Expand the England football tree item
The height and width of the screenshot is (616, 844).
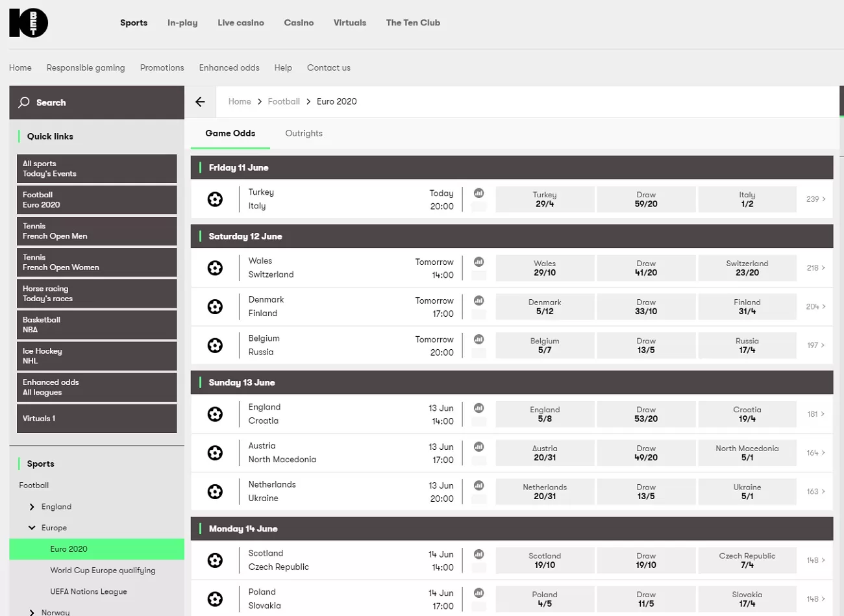click(32, 507)
